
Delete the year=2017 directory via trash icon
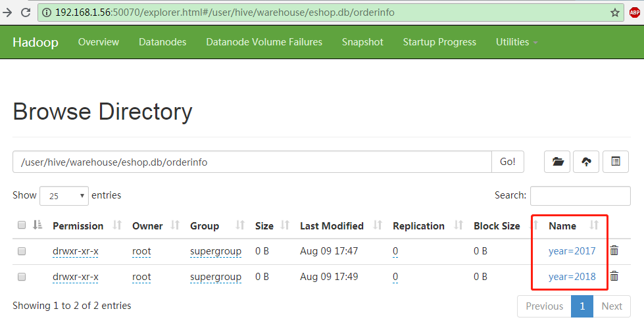[x=614, y=250]
